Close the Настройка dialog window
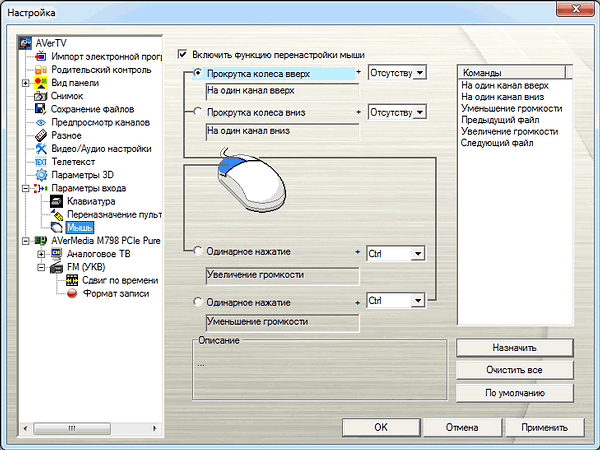 (x=575, y=8)
